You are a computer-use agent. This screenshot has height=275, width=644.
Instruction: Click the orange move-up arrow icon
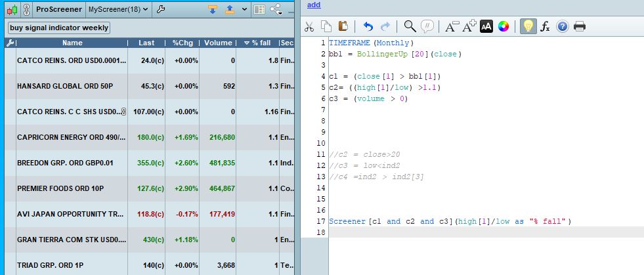pos(230,9)
